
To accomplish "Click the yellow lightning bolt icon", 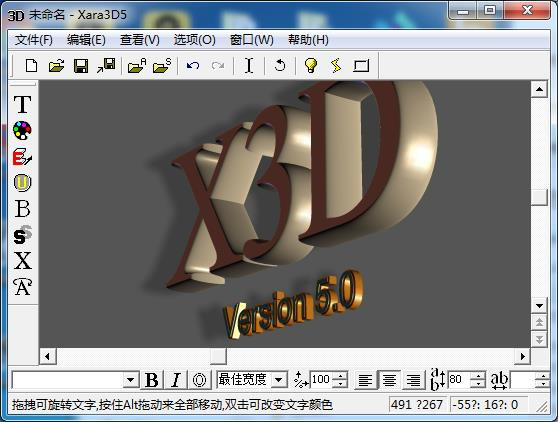I will 336,66.
